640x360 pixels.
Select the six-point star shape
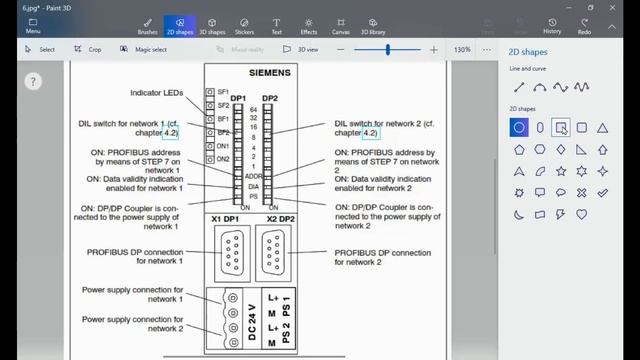pos(582,171)
